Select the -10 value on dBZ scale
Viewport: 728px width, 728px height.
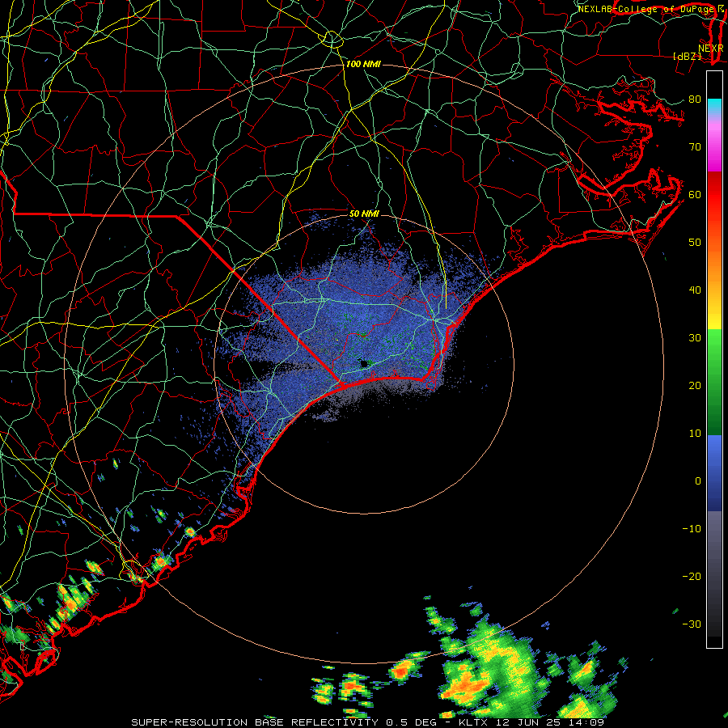click(692, 529)
